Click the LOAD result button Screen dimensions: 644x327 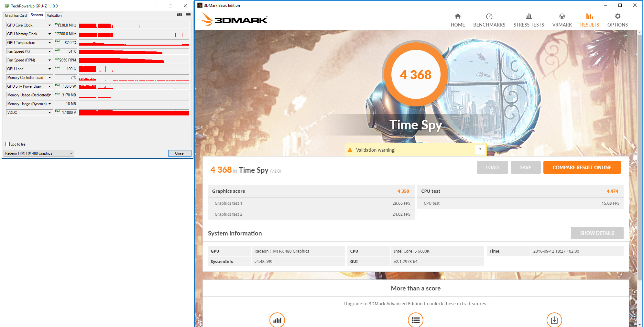point(492,168)
